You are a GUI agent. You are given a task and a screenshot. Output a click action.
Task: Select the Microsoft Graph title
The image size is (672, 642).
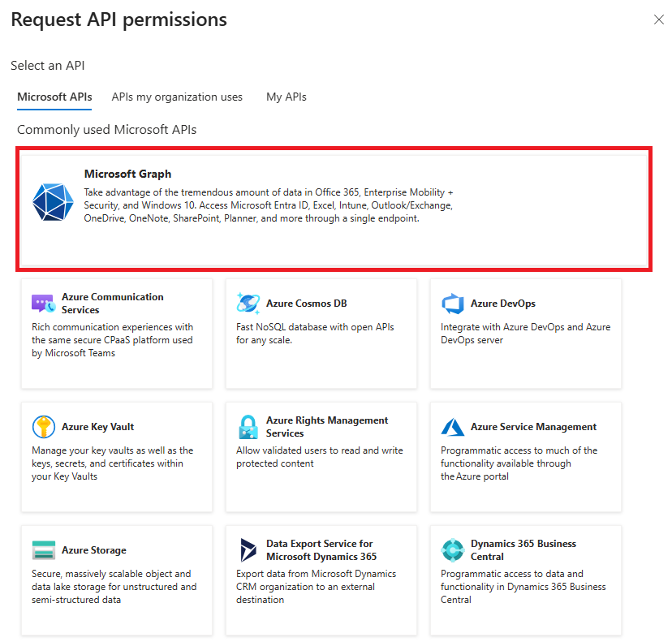(127, 174)
